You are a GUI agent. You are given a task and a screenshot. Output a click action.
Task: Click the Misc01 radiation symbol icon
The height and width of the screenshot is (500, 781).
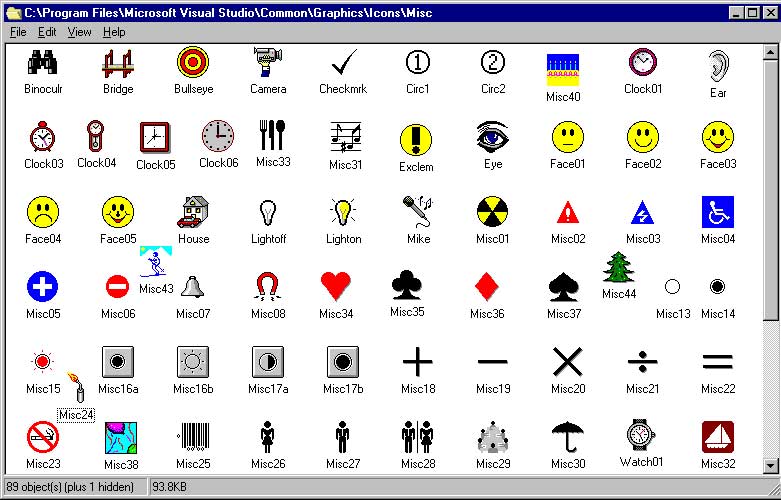[x=492, y=212]
